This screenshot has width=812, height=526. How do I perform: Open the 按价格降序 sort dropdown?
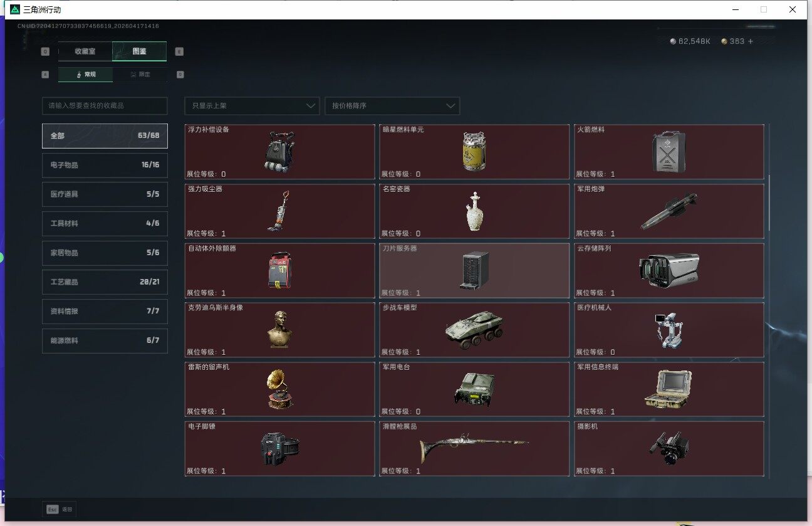click(392, 106)
